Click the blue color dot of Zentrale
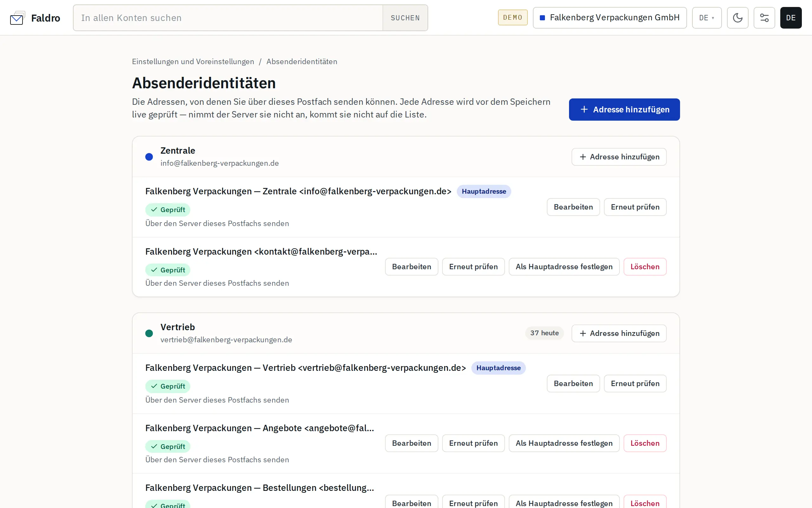 [149, 157]
